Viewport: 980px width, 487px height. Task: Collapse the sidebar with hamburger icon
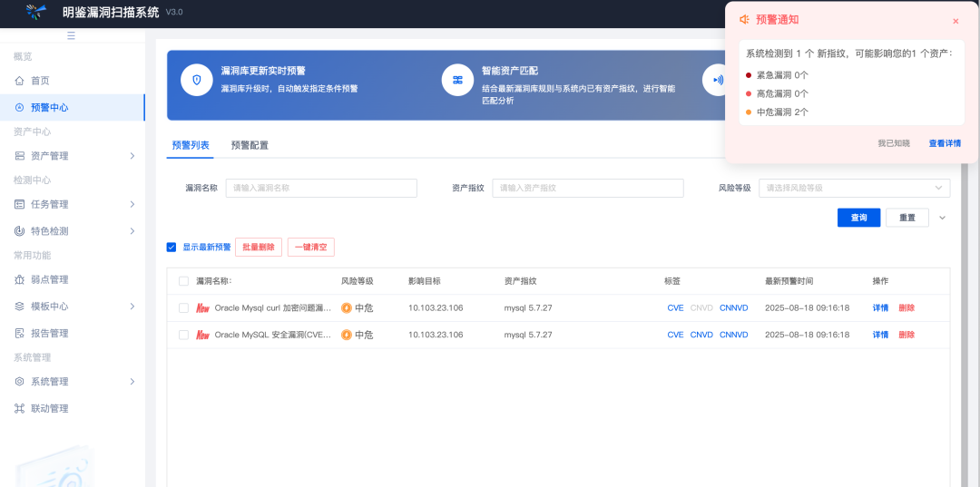coord(72,35)
